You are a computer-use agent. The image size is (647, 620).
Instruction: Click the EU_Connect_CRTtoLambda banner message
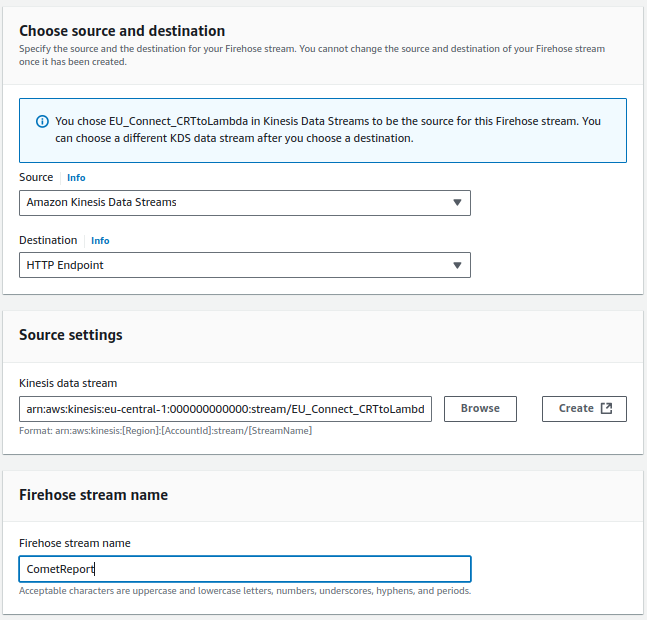pyautogui.click(x=328, y=130)
